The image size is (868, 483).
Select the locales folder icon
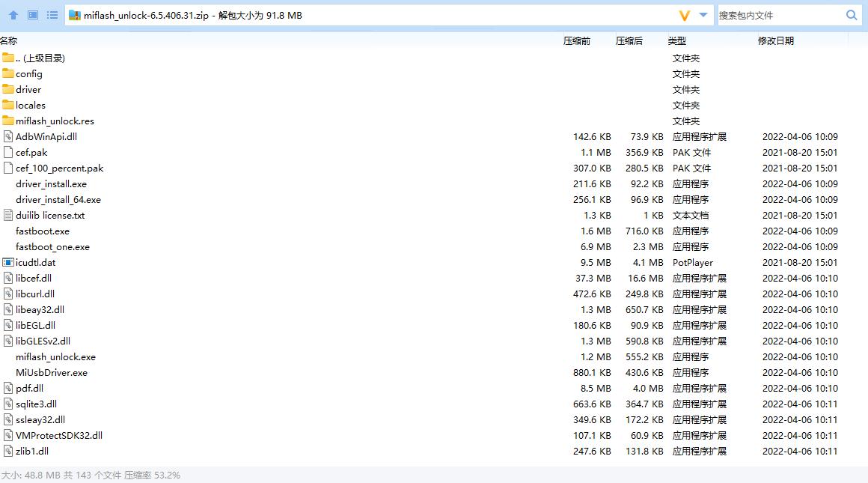point(7,105)
